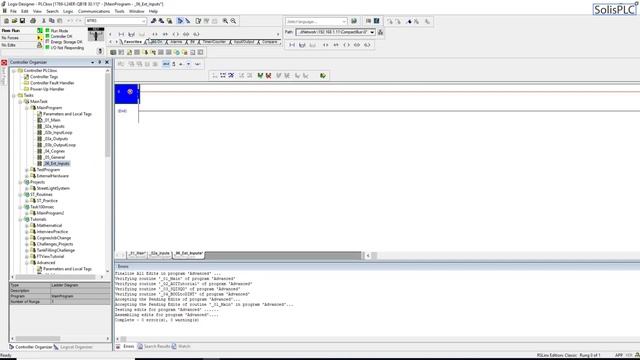Open the Watch tab
Screen dimensions: 640x360
tap(181, 347)
